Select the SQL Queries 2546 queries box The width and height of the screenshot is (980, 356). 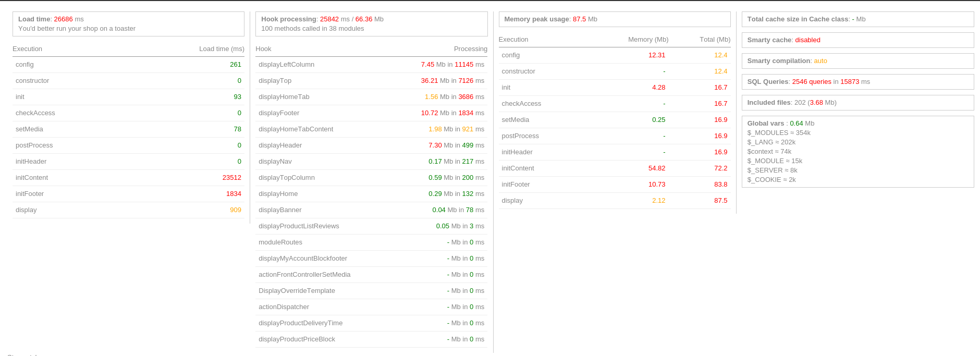point(857,82)
